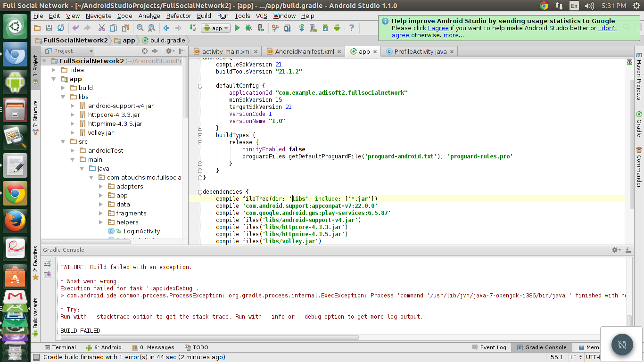This screenshot has width=644, height=362.
Task: Toggle scroll to end in Gradle Console
Action: click(x=47, y=275)
